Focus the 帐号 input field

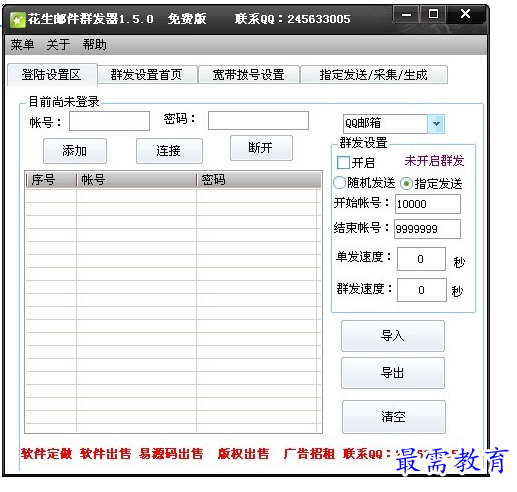click(x=109, y=121)
